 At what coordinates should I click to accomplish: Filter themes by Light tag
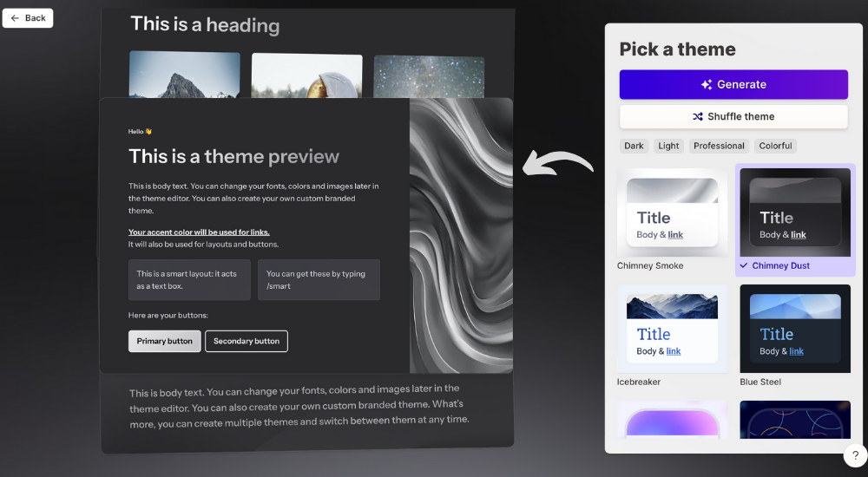coord(668,146)
